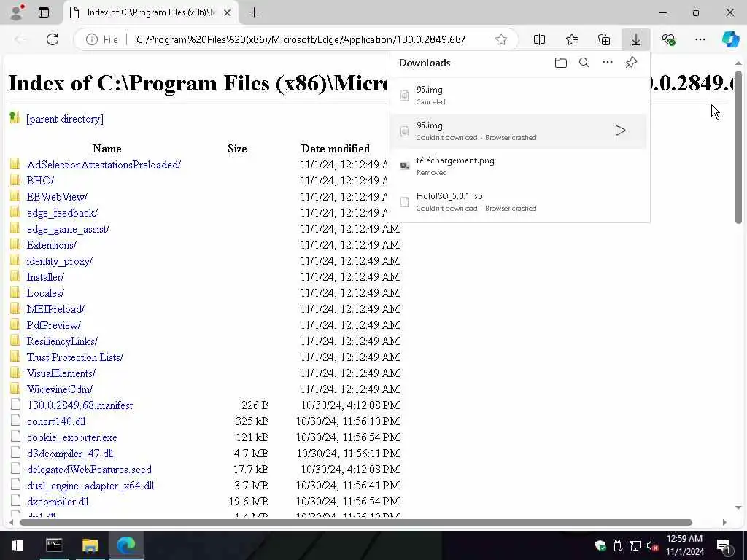Open d3dcompiler_47.dll file link
The image size is (747, 560).
pos(70,454)
